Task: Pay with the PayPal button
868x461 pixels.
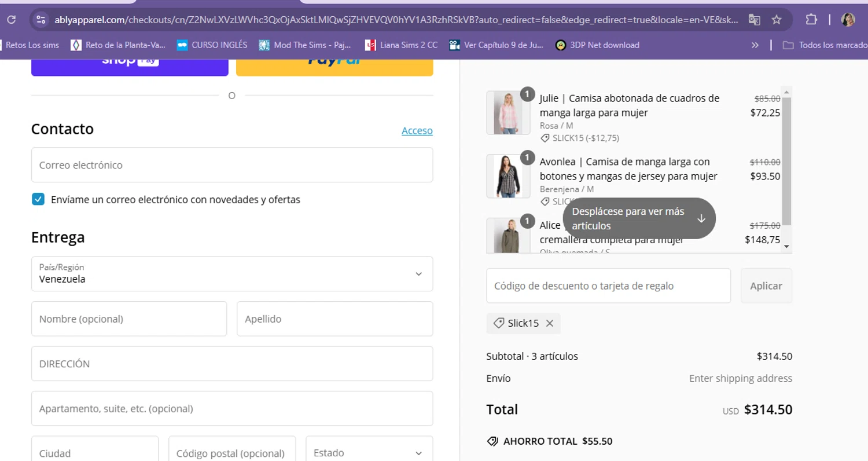Action: (334, 67)
